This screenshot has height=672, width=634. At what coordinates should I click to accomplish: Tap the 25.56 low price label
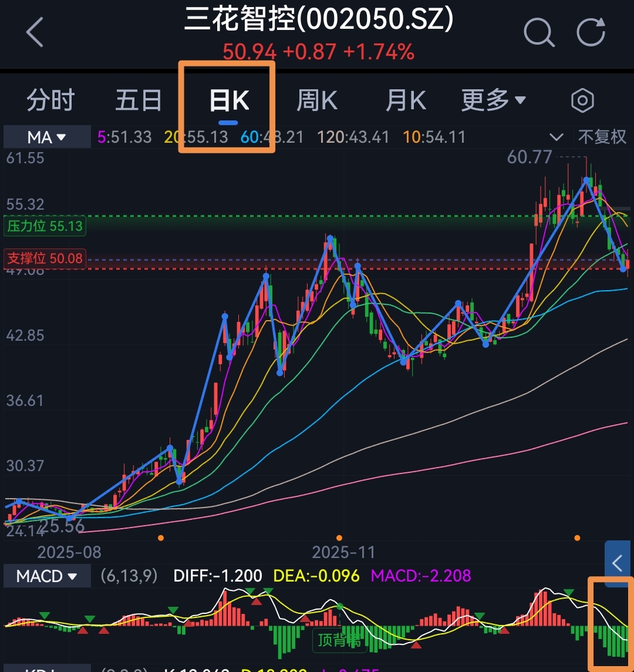62,526
